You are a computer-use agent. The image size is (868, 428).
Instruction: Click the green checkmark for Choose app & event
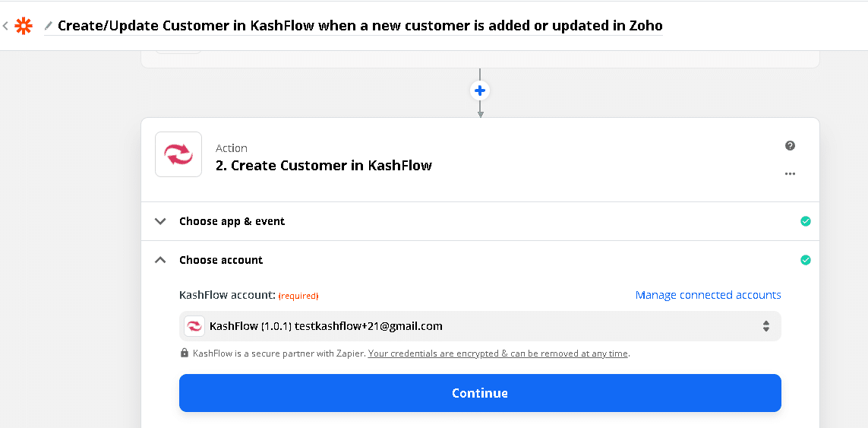[806, 221]
